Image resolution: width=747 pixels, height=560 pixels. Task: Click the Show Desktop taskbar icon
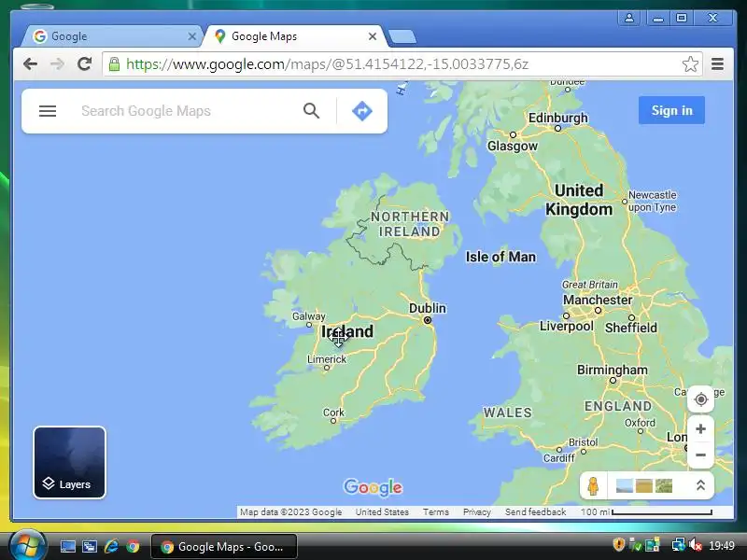click(67, 546)
